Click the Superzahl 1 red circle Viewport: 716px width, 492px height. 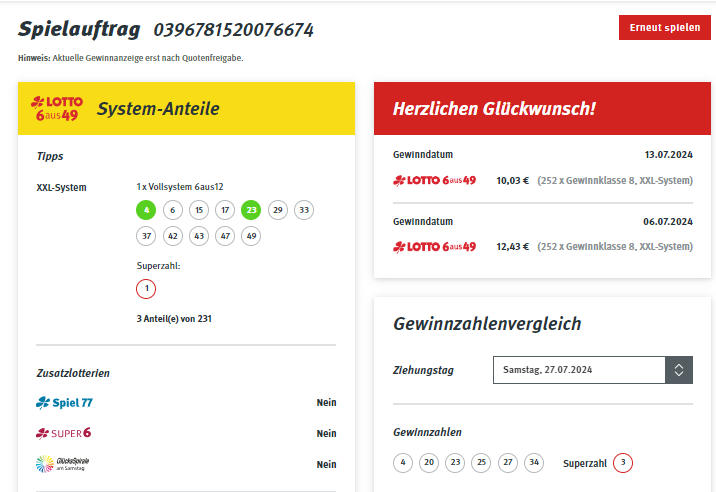(146, 289)
